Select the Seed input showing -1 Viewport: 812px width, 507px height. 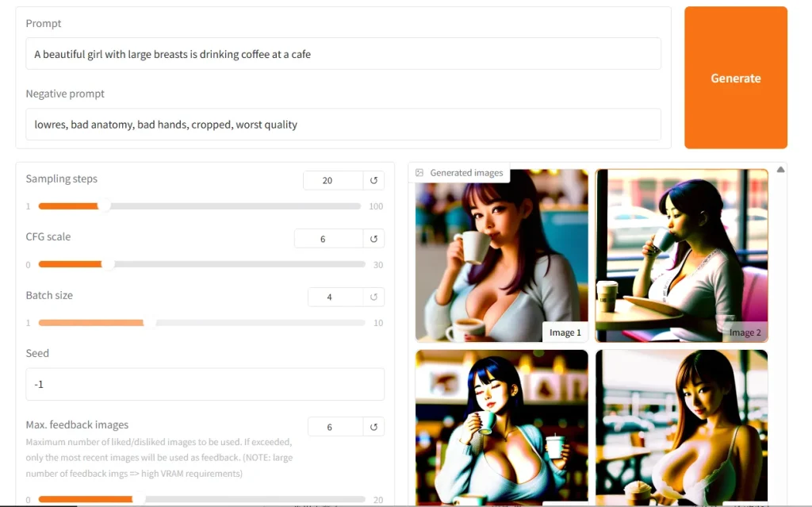[x=205, y=384]
